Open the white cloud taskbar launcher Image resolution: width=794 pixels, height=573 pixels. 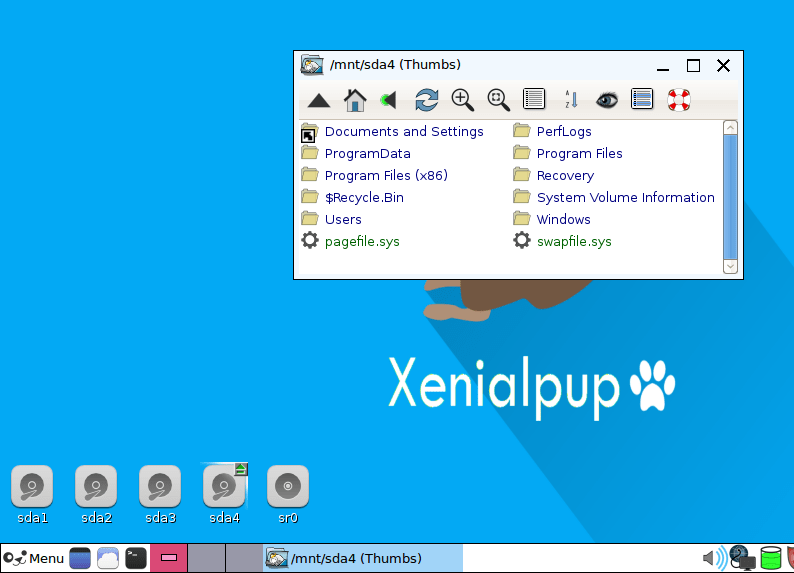coord(108,558)
